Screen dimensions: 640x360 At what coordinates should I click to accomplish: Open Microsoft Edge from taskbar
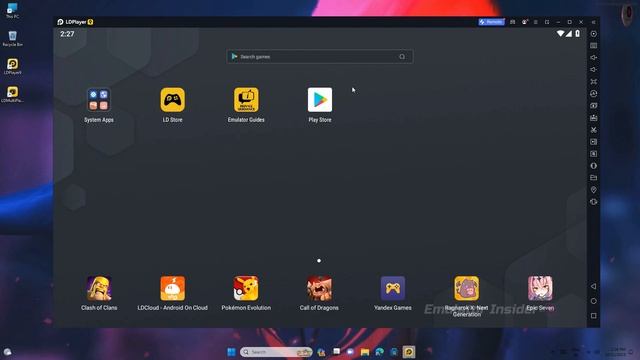pos(379,352)
